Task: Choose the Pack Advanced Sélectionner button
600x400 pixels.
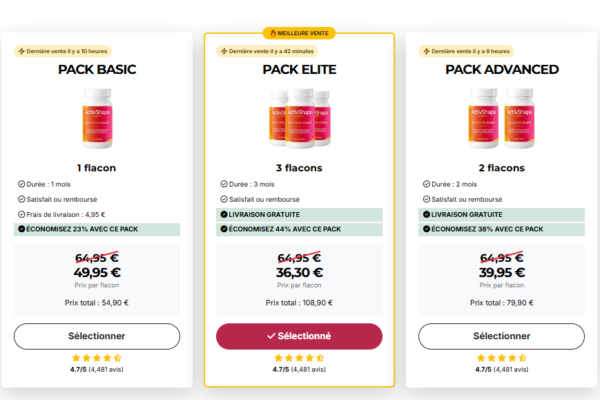Action: (x=501, y=336)
